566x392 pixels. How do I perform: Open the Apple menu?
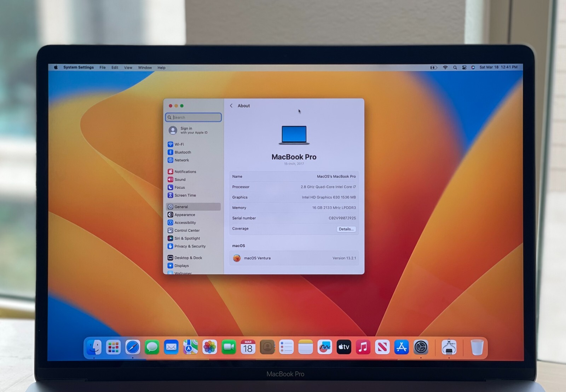[x=56, y=67]
